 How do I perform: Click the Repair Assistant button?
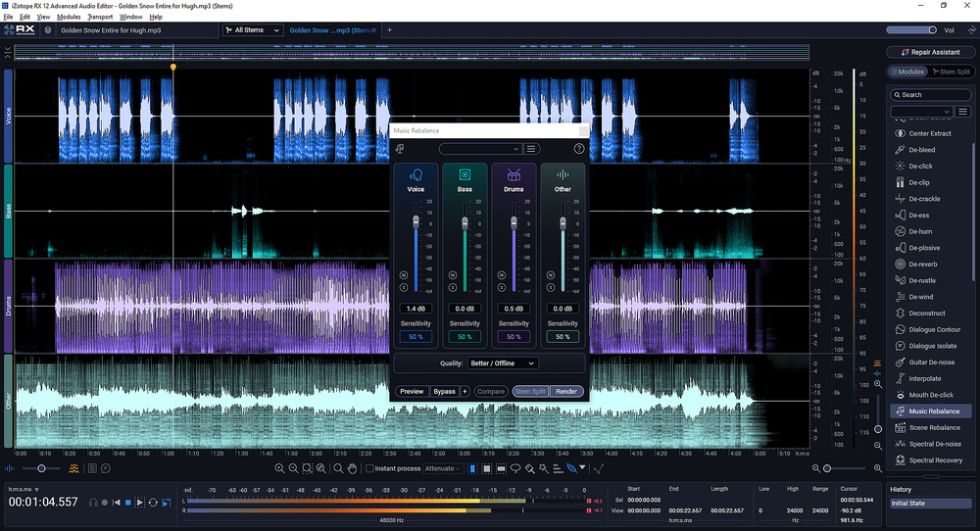tap(930, 52)
